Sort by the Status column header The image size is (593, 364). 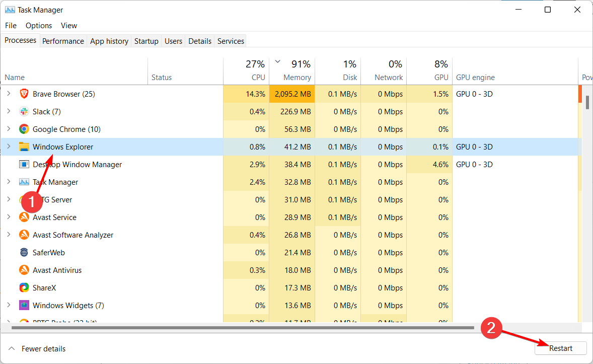click(x=185, y=71)
